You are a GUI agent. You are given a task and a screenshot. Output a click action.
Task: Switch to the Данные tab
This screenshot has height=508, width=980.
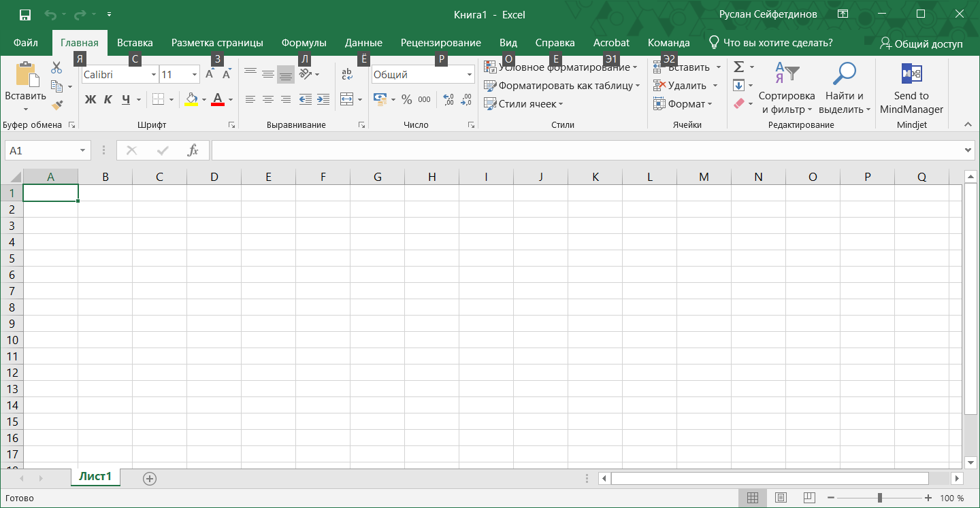click(x=363, y=42)
